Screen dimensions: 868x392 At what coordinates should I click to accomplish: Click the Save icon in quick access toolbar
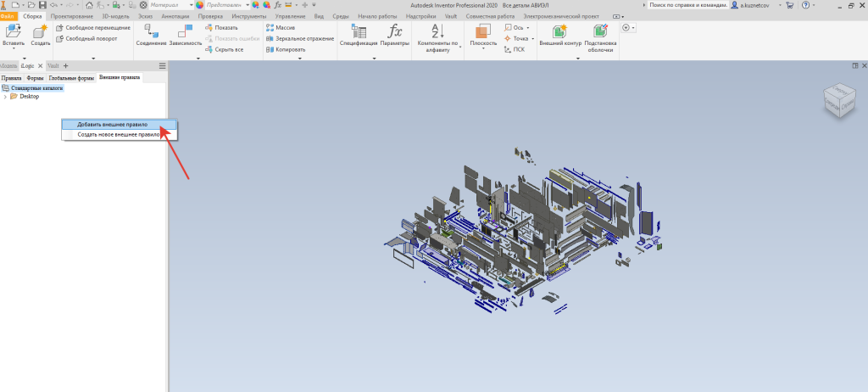tap(42, 5)
